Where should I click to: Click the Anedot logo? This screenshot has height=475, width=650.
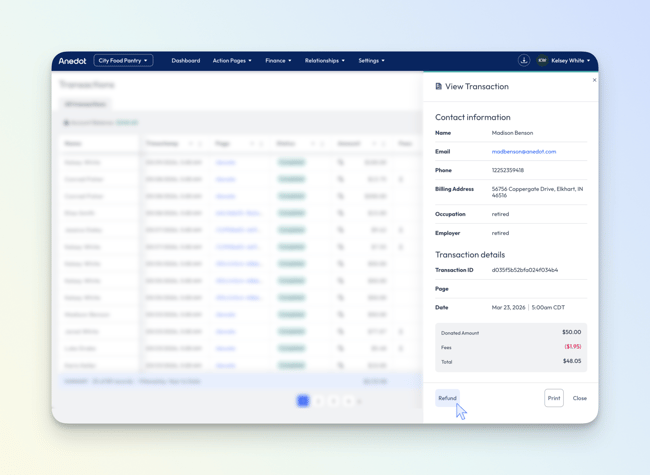click(x=72, y=61)
